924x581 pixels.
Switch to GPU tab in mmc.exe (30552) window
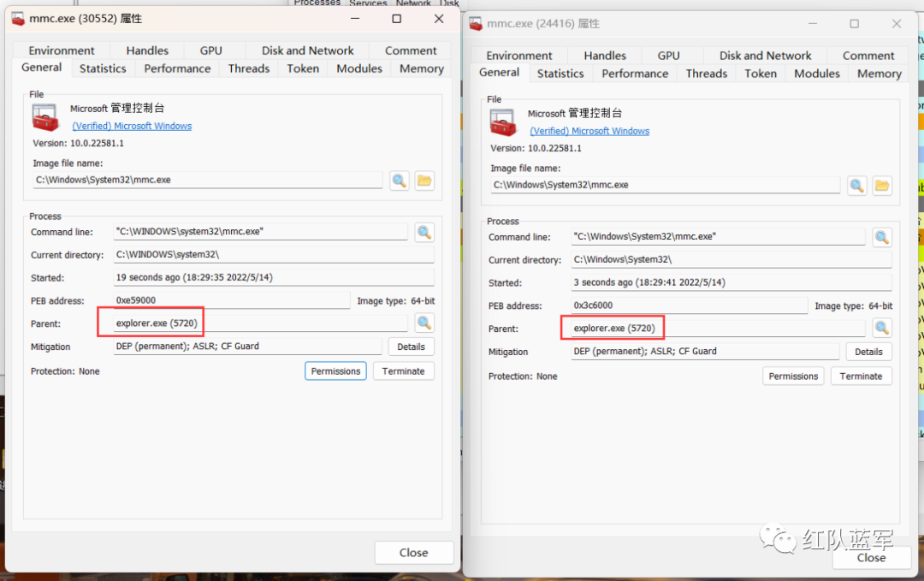211,50
